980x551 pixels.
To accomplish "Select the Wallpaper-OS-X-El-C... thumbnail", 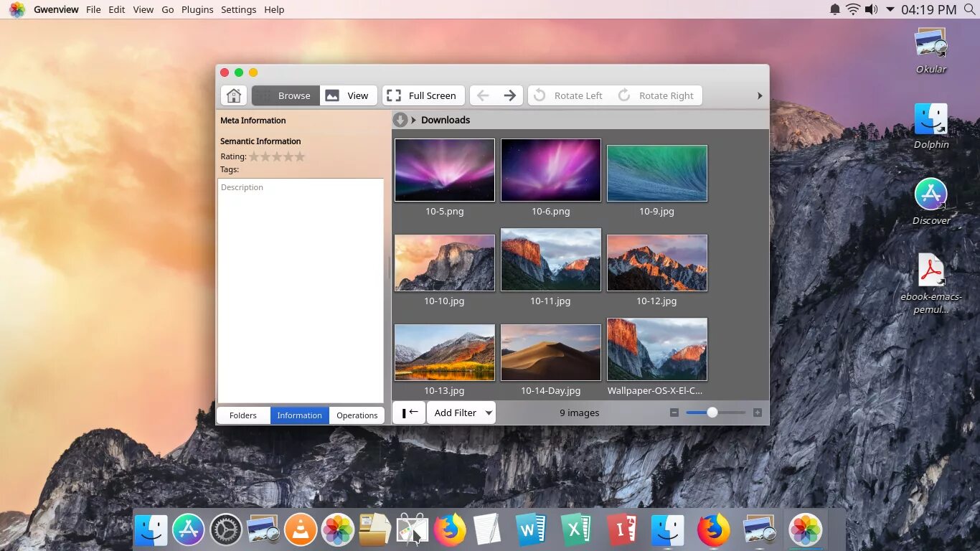I will [x=657, y=349].
